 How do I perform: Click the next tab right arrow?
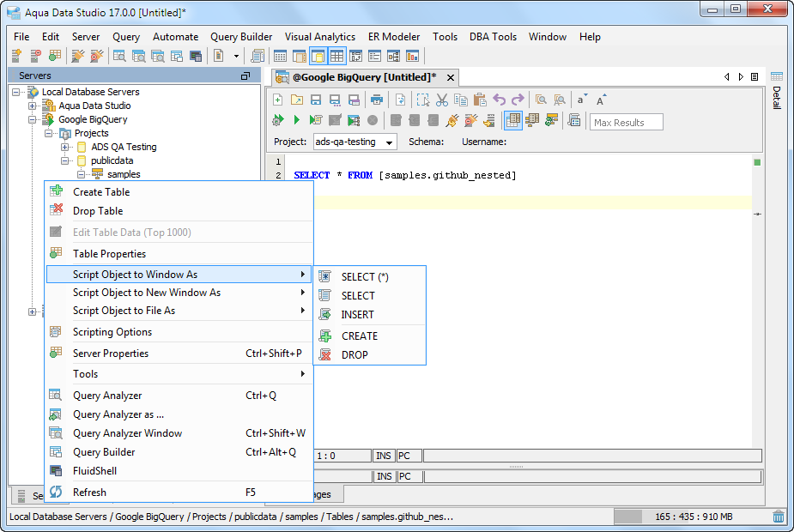(x=741, y=77)
